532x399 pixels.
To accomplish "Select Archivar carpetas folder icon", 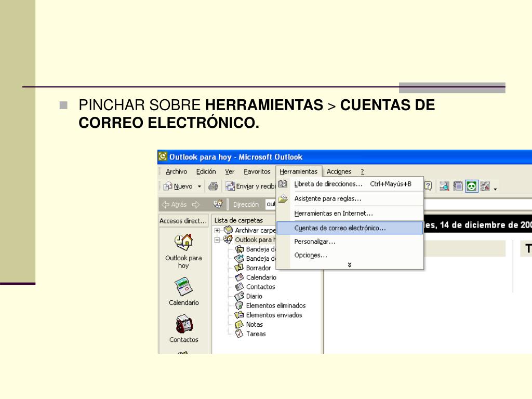I will tap(229, 230).
